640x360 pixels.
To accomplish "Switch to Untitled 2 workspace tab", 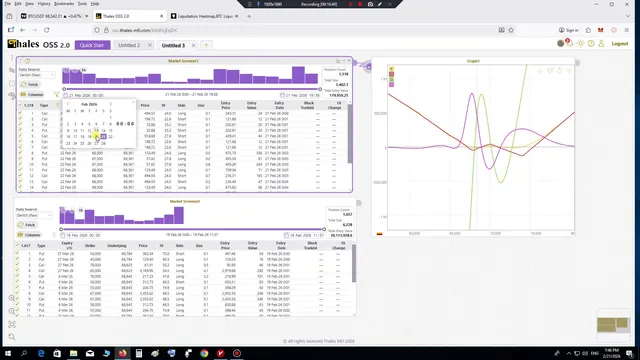I will 129,45.
